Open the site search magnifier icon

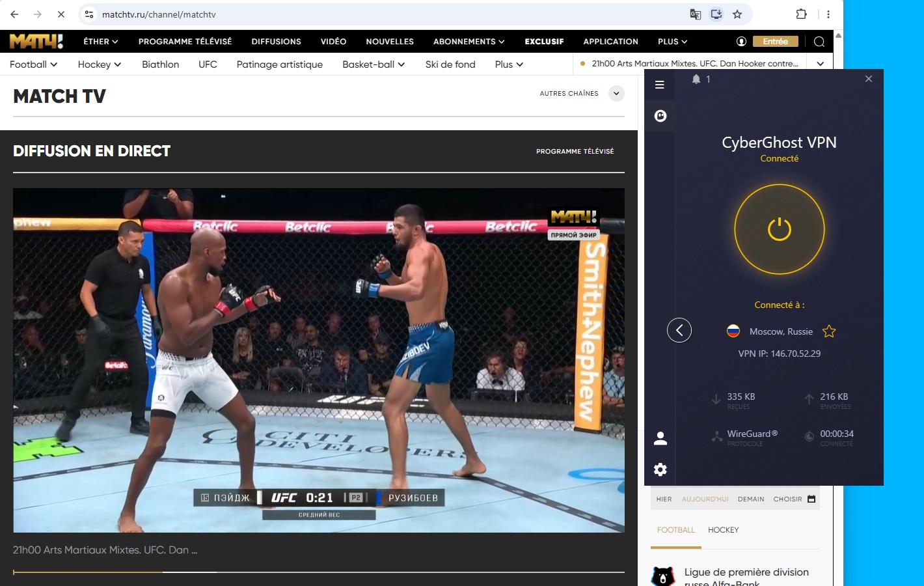tap(819, 42)
